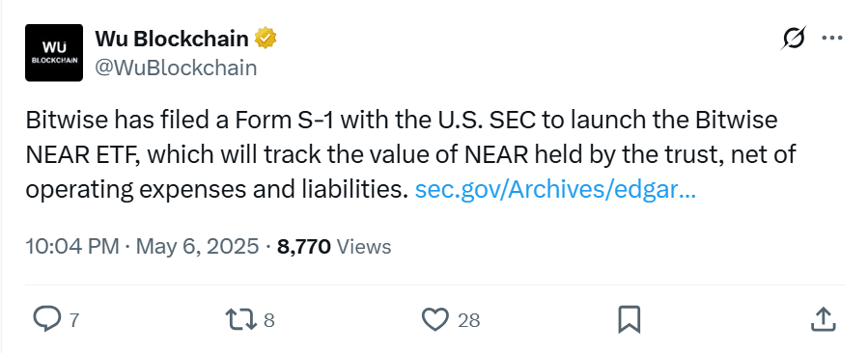
Task: Click the 10:04 PM timestamp
Action: pyautogui.click(x=72, y=246)
